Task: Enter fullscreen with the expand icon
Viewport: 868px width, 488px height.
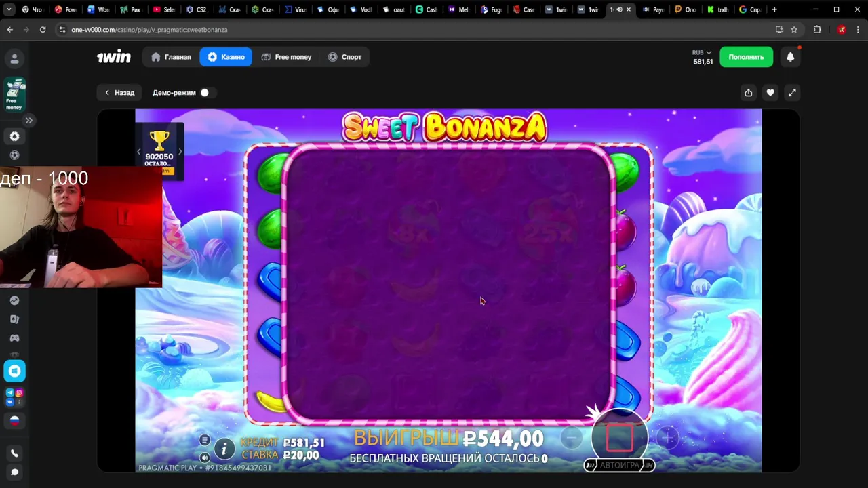Action: click(792, 93)
